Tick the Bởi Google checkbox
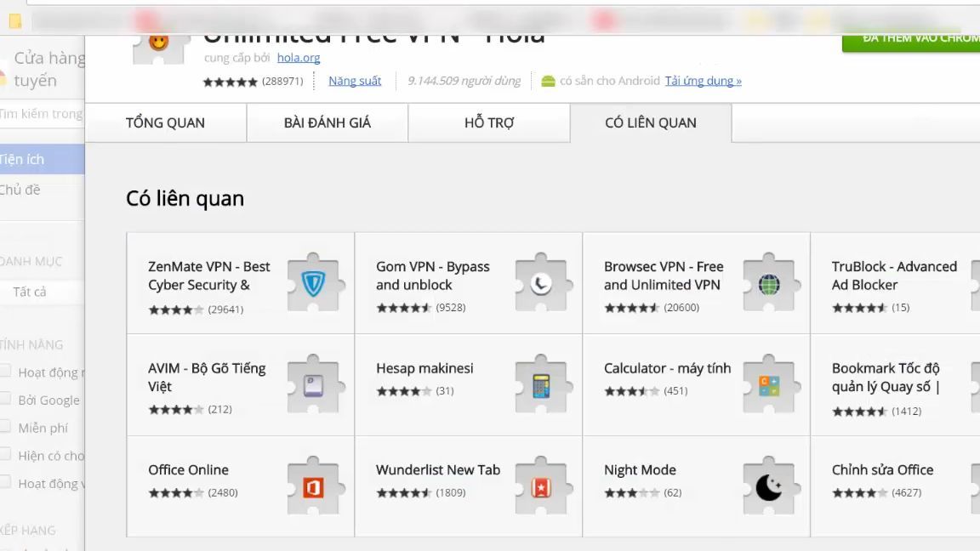Image resolution: width=980 pixels, height=551 pixels. point(5,399)
